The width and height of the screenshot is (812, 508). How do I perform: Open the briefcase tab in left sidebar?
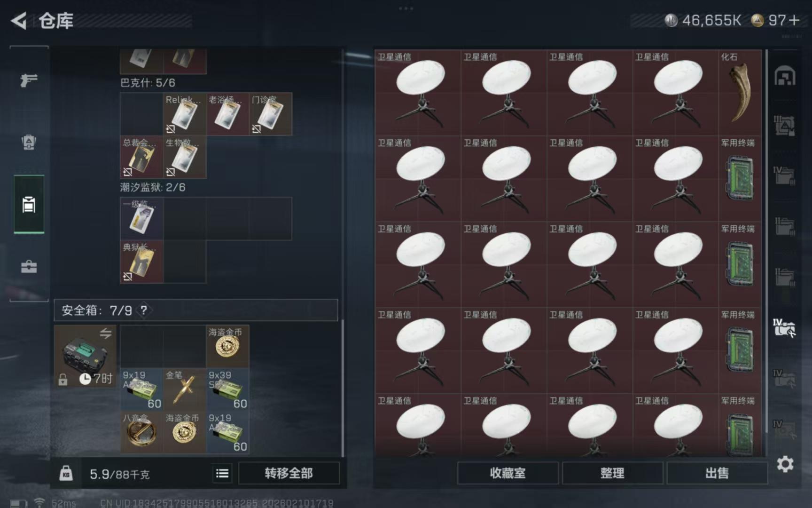click(x=29, y=267)
